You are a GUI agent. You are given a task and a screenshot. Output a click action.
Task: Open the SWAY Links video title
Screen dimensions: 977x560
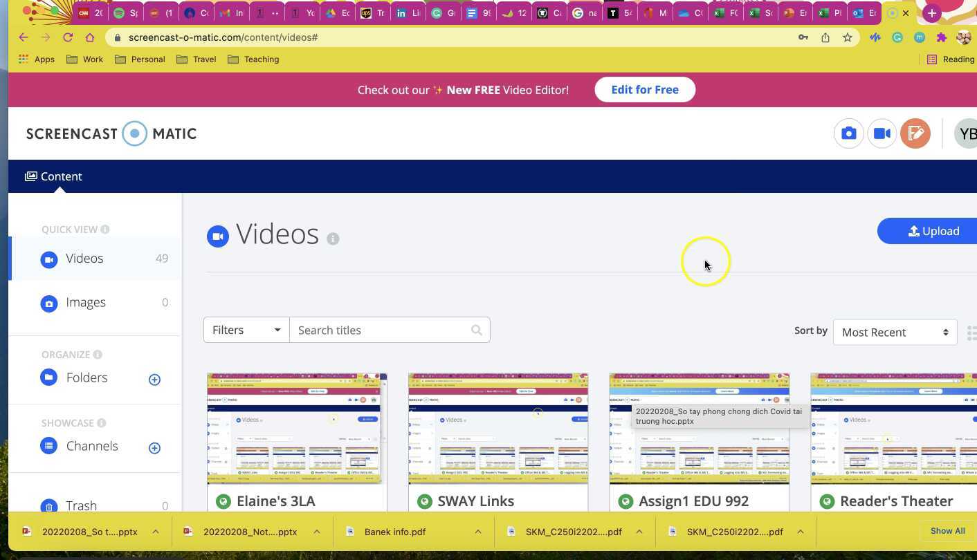475,501
